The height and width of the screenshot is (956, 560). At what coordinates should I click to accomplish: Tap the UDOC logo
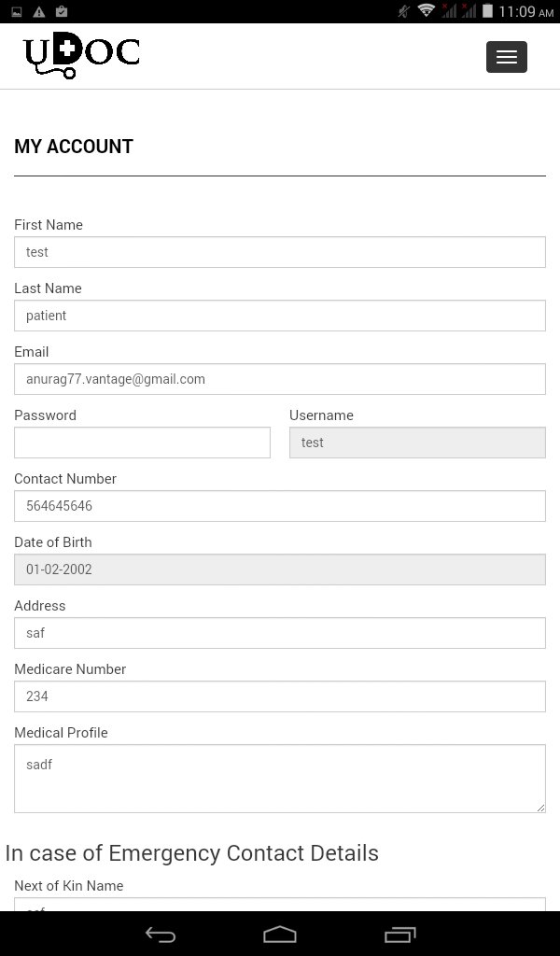[81, 55]
